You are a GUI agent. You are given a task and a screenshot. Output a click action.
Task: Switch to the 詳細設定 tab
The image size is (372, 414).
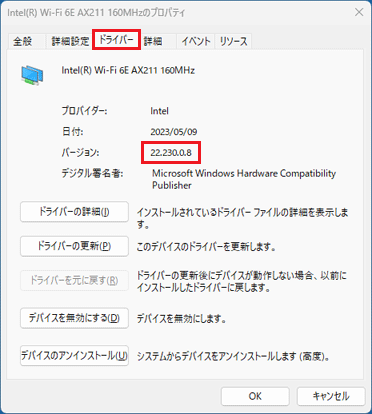[70, 41]
